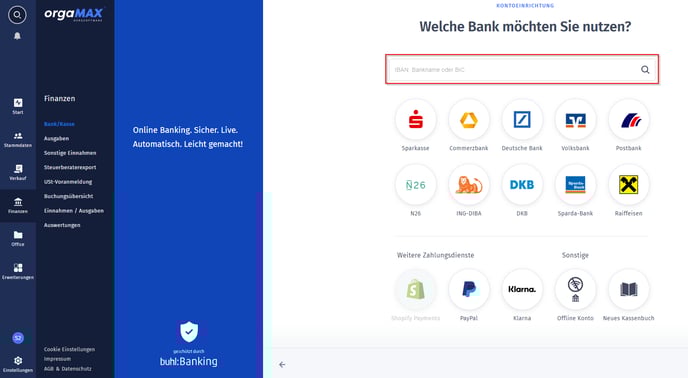Click the 'Sonstige' label

point(575,255)
